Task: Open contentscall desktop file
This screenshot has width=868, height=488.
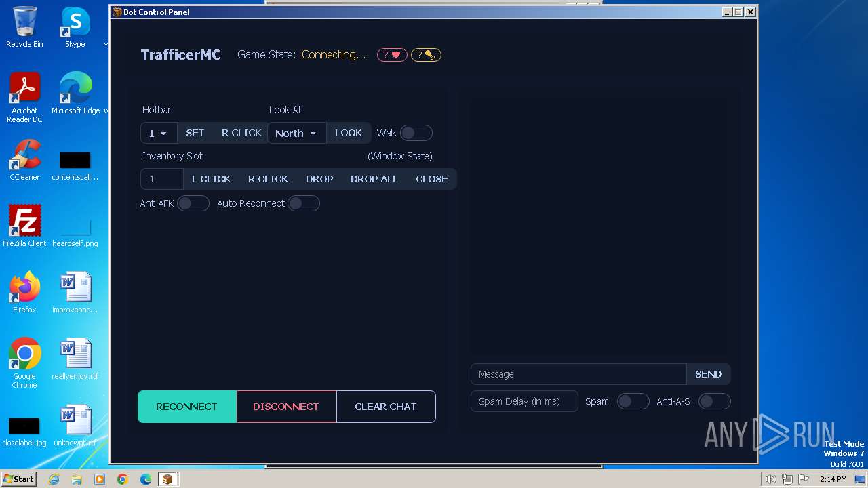Action: pyautogui.click(x=75, y=167)
